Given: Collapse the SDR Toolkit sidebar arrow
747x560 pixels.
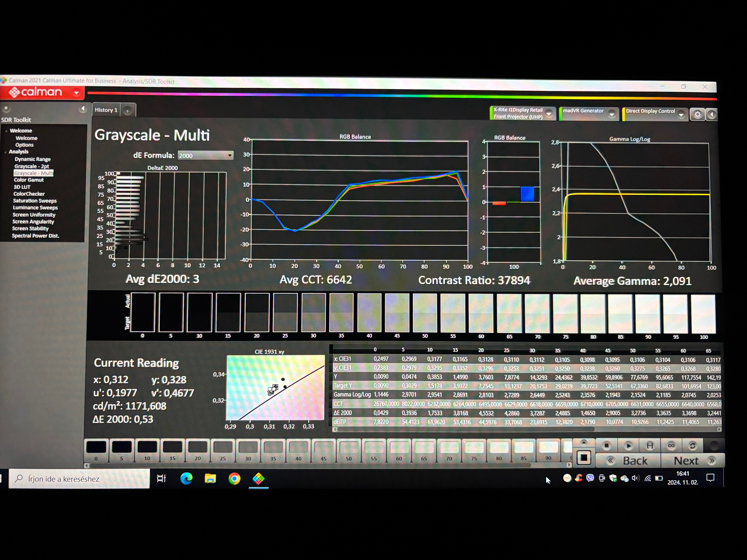Looking at the screenshot, I should point(83,109).
